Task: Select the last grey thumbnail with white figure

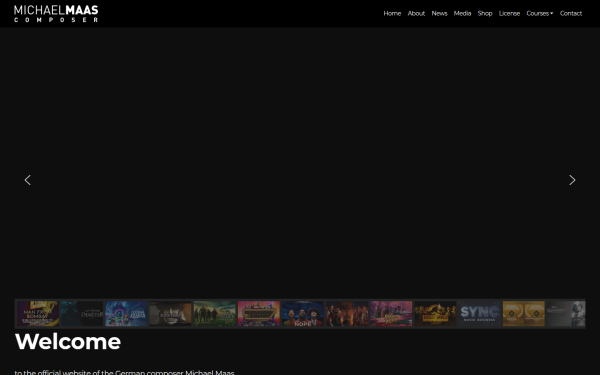Action: (x=566, y=314)
